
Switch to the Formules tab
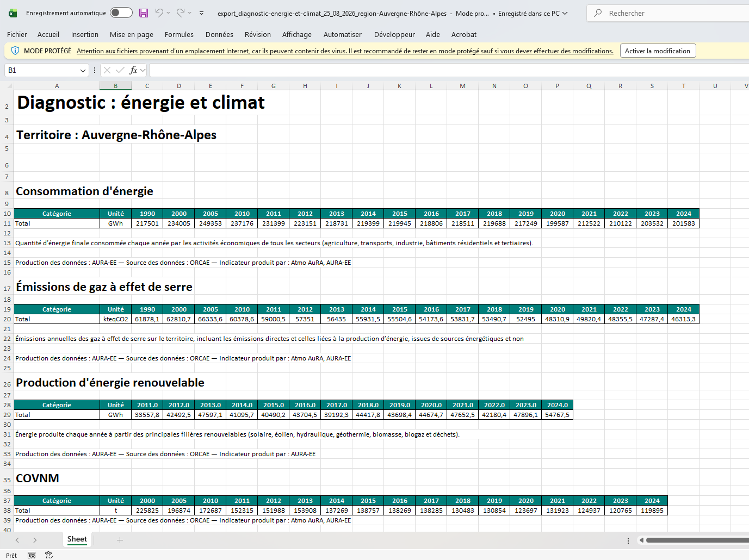(x=179, y=34)
